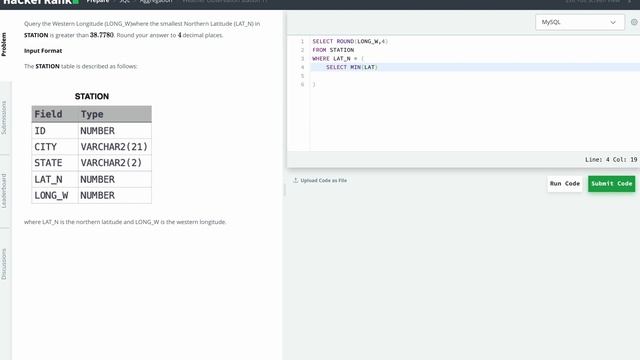The width and height of the screenshot is (640, 360).
Task: Click the LAT_N field cell
Action: tap(55, 179)
